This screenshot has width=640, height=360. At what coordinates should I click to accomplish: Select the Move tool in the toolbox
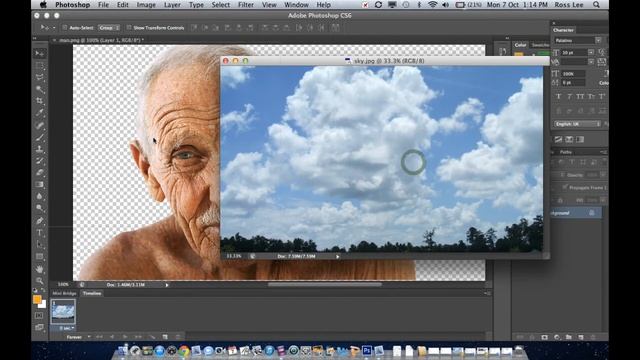40,53
